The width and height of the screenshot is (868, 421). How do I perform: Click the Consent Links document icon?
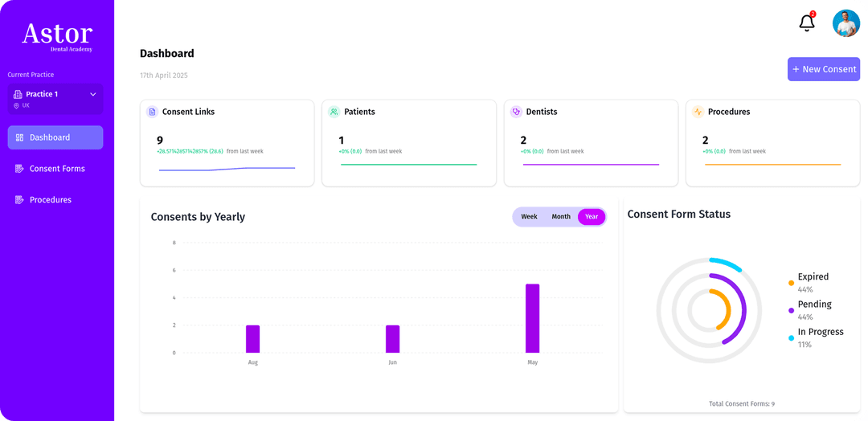tap(152, 112)
